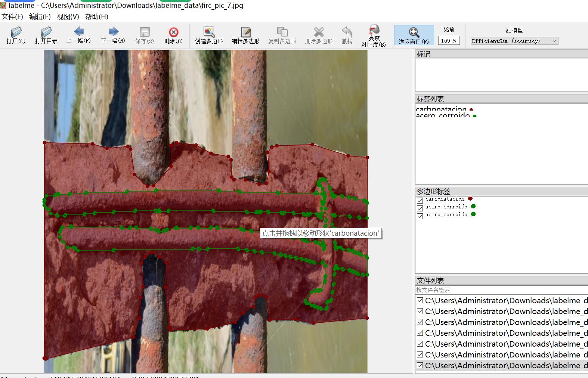Toggle second acero_corroido polygon checkbox
The width and height of the screenshot is (588, 378).
(x=420, y=216)
